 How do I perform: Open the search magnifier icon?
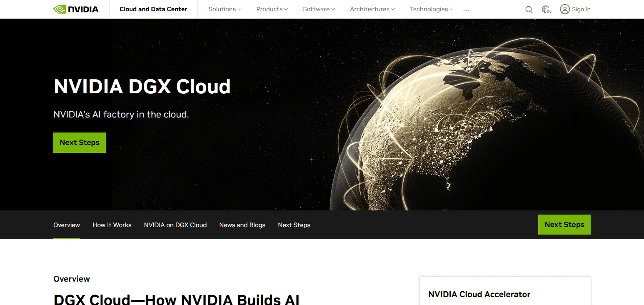point(529,10)
